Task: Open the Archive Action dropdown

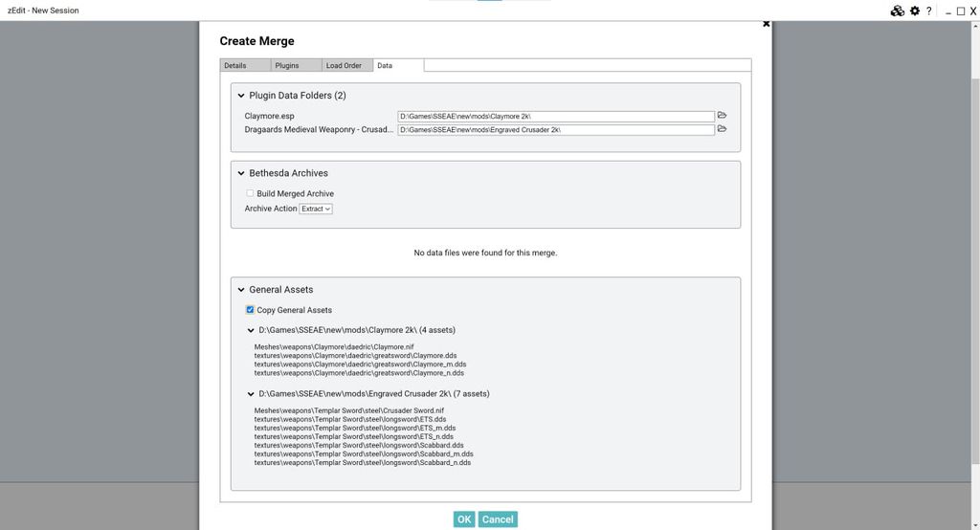Action: (x=316, y=209)
